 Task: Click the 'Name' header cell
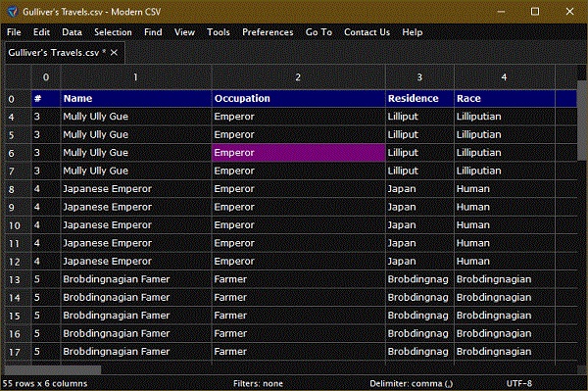click(136, 99)
